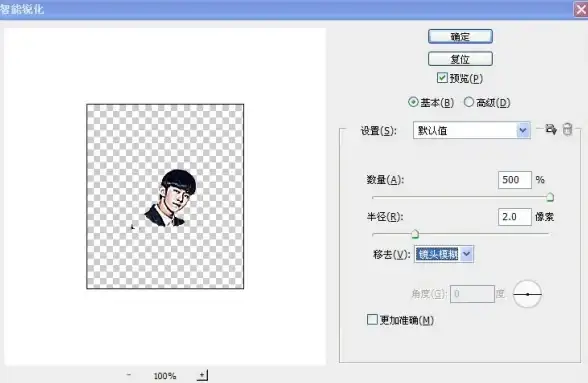The image size is (588, 383).
Task: Click the 确定 (OK) button
Action: coord(460,36)
